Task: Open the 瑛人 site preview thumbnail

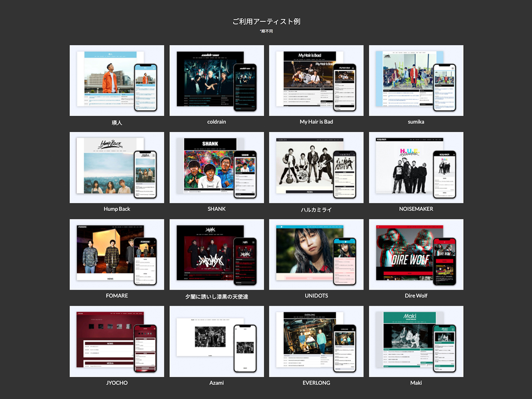Action: pyautogui.click(x=117, y=81)
